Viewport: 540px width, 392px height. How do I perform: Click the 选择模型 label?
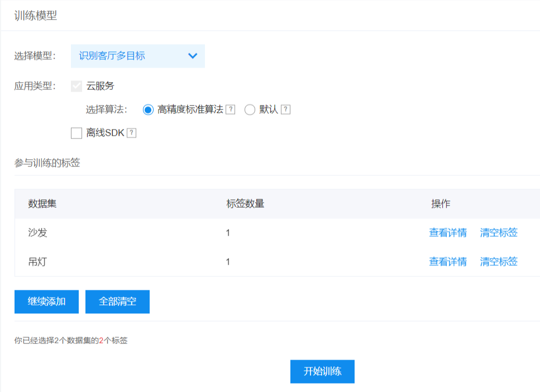(x=35, y=56)
